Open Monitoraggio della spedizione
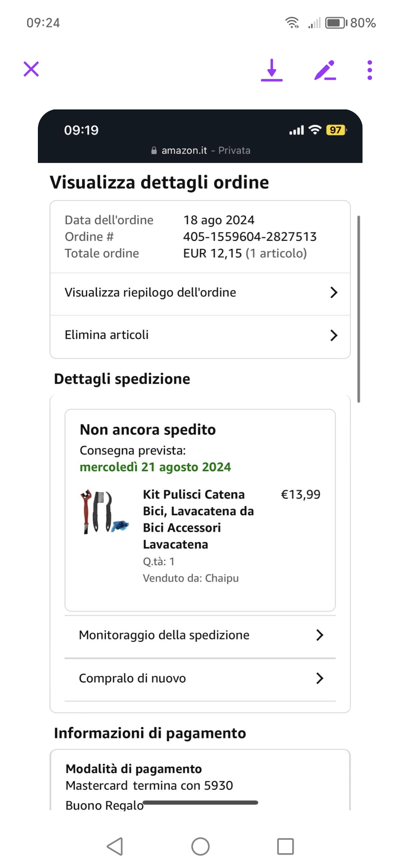 [x=164, y=635]
